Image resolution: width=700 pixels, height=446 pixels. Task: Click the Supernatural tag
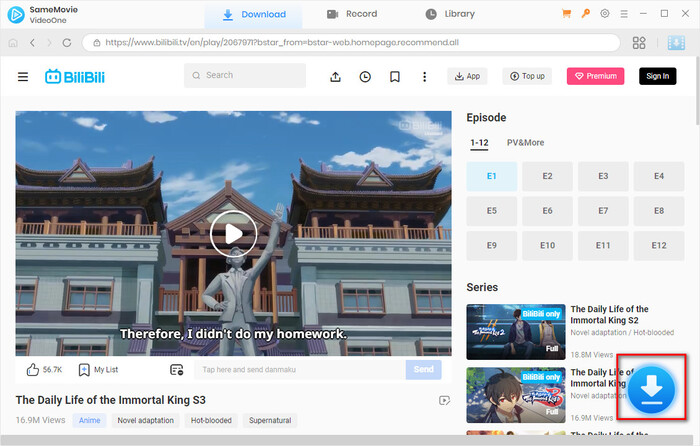[270, 421]
